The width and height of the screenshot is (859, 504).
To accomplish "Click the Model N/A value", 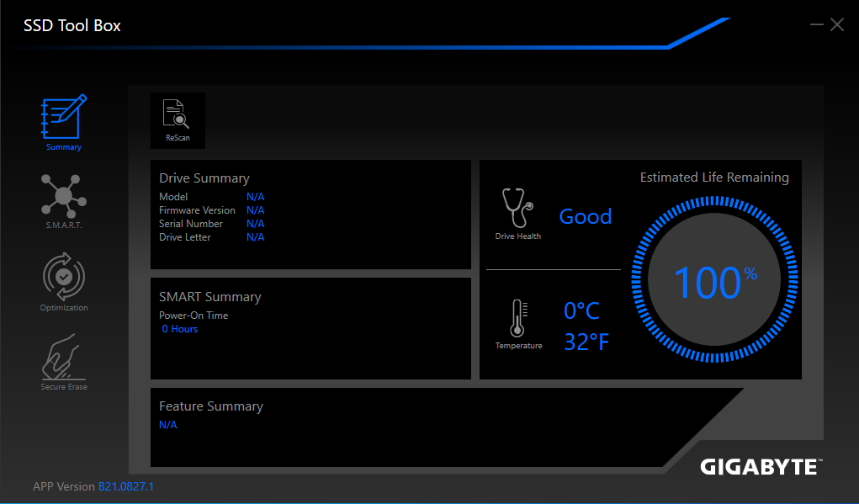I will [x=255, y=197].
